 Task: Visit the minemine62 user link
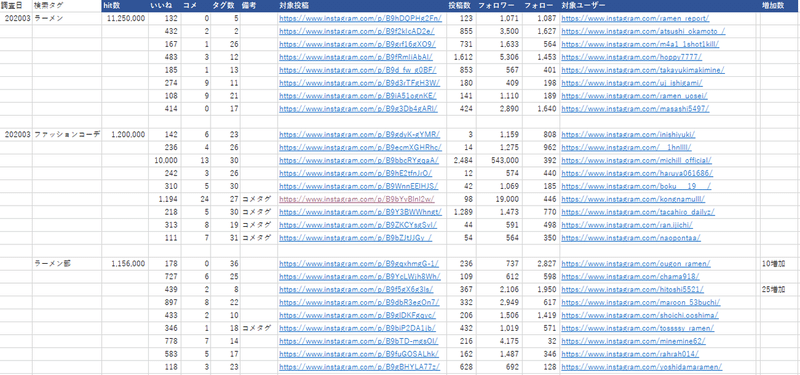[633, 341]
